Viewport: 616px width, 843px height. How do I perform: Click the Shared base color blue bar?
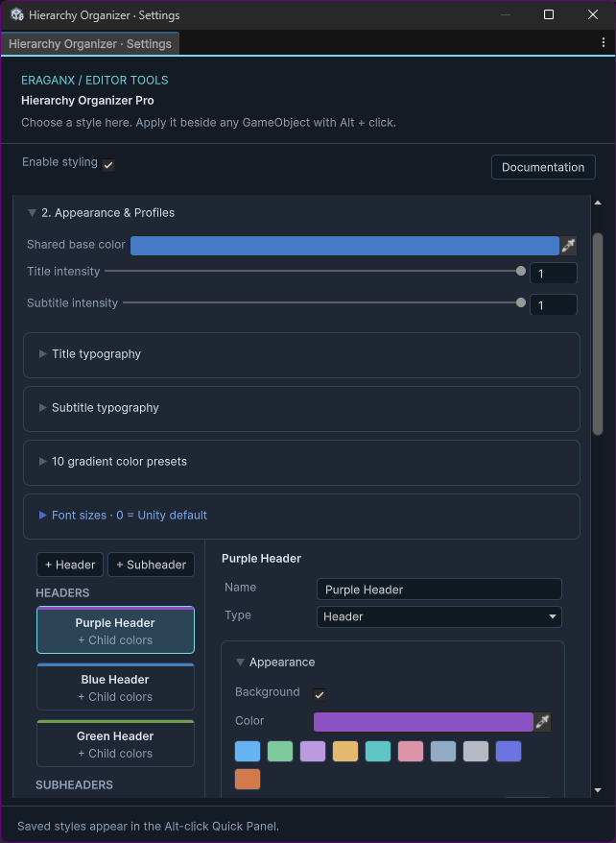pos(344,246)
